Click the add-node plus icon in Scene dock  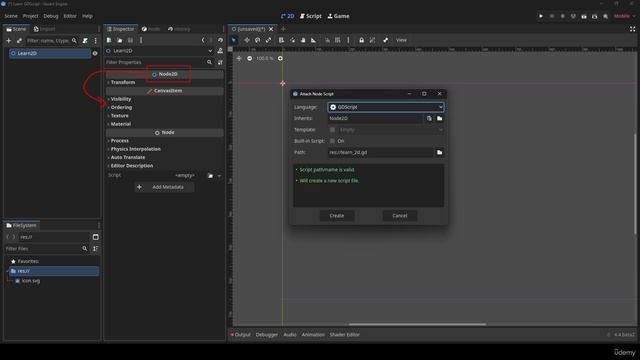(9, 40)
